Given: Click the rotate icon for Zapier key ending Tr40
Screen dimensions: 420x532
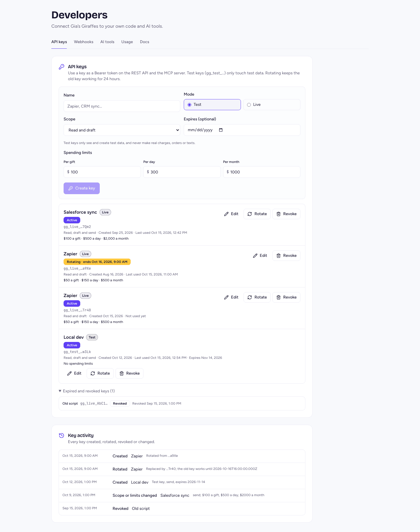Looking at the screenshot, I should pos(250,297).
